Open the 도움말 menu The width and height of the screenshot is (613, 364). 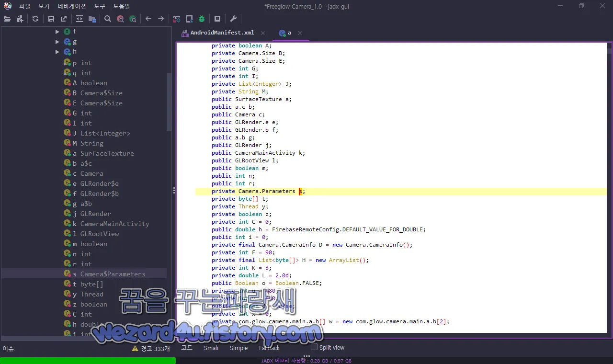122,6
